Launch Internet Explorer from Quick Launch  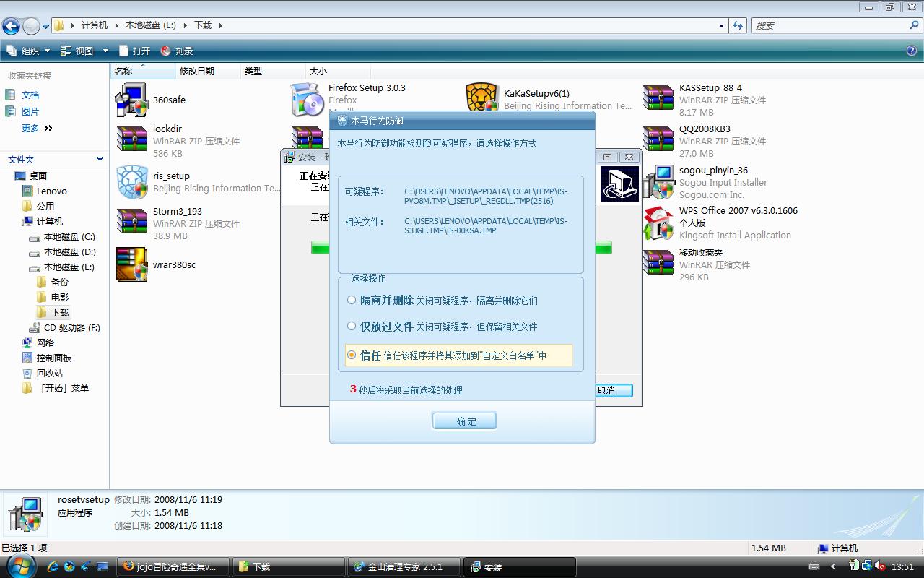tap(53, 567)
